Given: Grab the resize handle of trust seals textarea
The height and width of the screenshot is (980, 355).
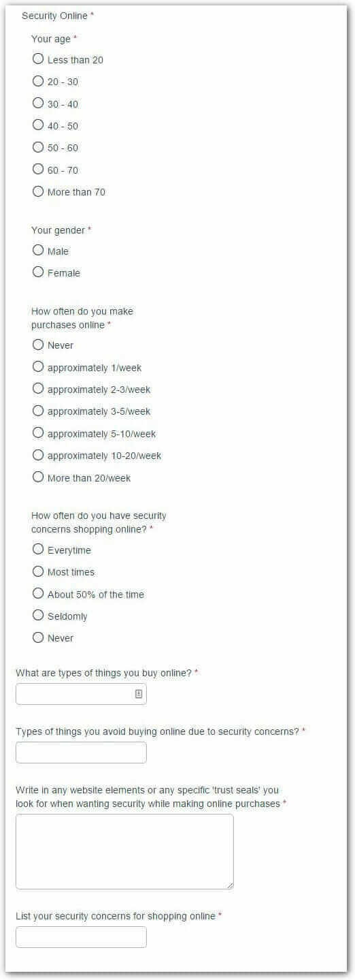Looking at the screenshot, I should click(x=230, y=885).
